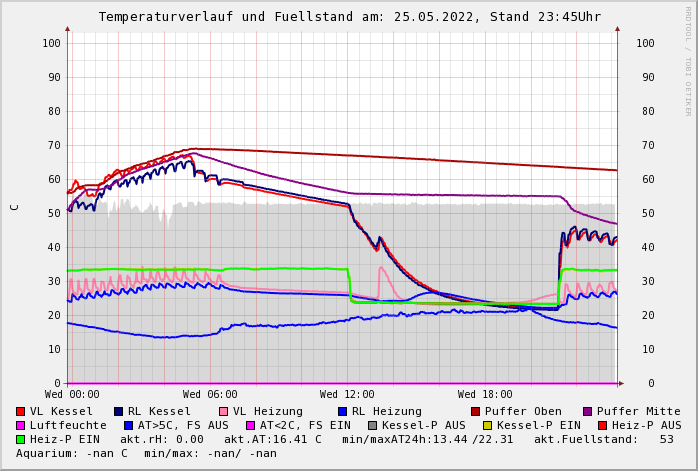
Task: Click the Temperaturverlauf und Fuellstand chart title
Action: coord(349,17)
